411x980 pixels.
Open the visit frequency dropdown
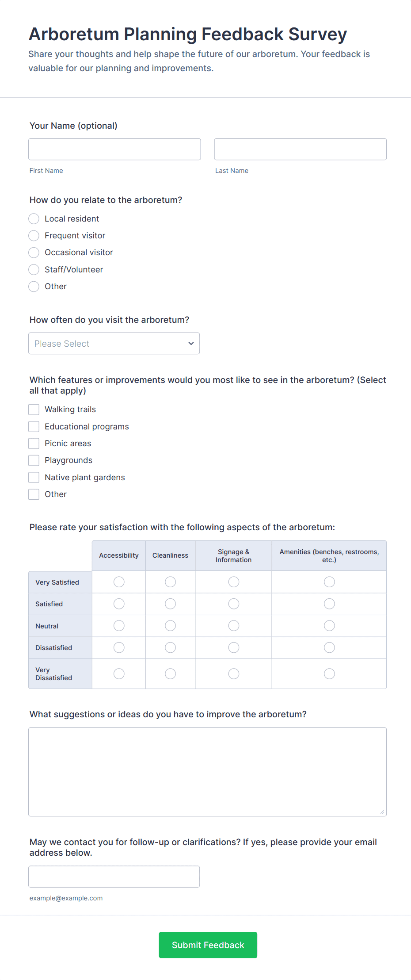[114, 343]
